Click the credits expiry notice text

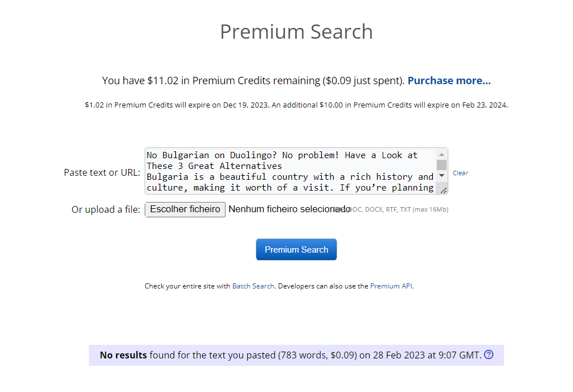tap(296, 105)
